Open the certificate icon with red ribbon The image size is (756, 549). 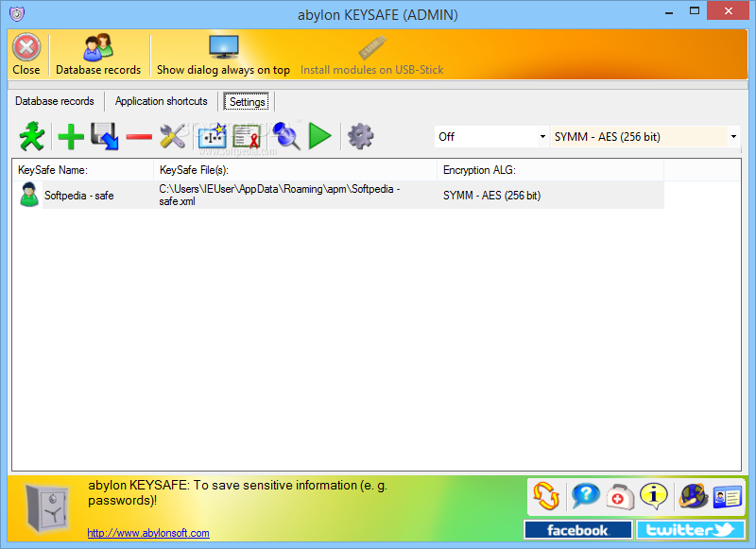(247, 136)
